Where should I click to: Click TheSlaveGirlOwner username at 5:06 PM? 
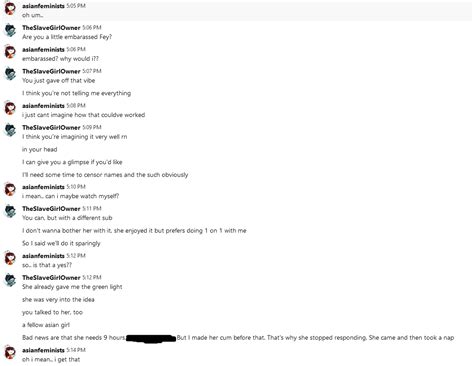tap(51, 28)
